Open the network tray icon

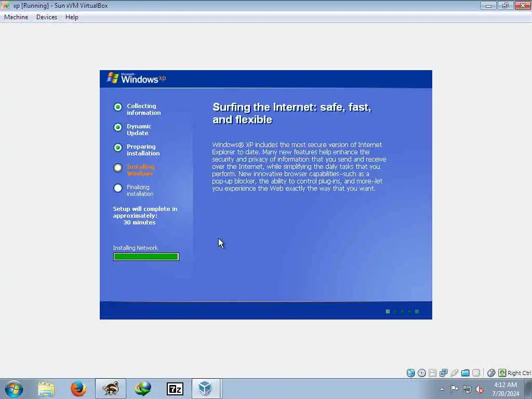pos(467,389)
